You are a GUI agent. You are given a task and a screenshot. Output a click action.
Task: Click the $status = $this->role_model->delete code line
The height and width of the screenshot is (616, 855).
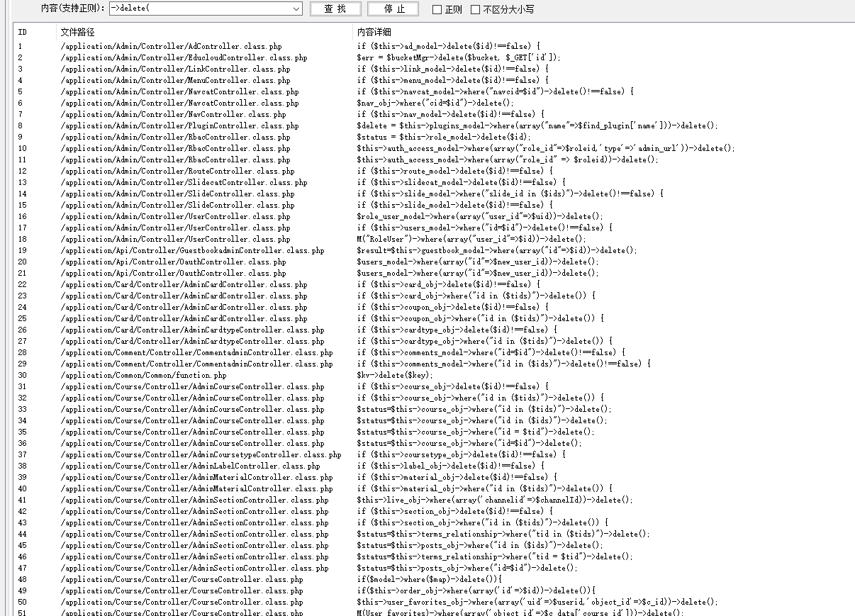(444, 137)
